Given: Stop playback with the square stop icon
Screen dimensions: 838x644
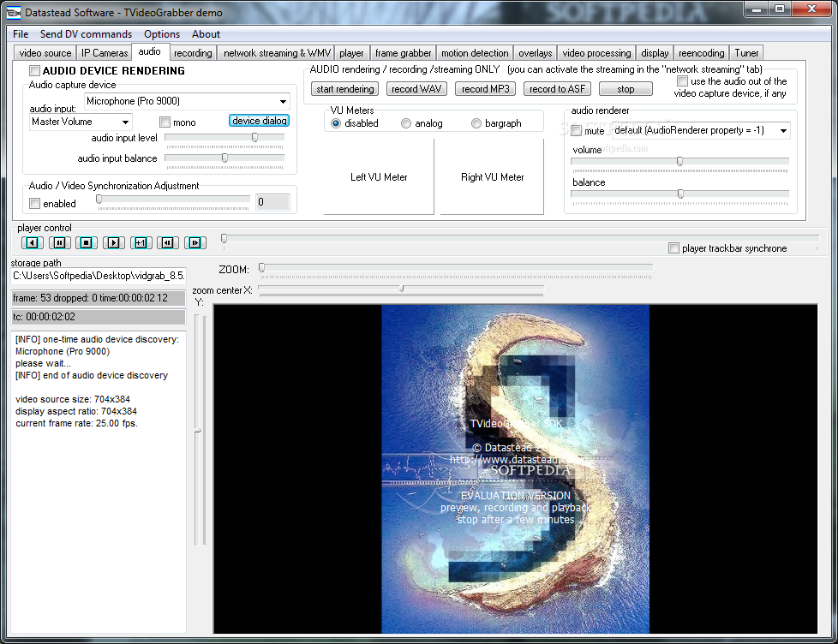Looking at the screenshot, I should click(x=86, y=243).
